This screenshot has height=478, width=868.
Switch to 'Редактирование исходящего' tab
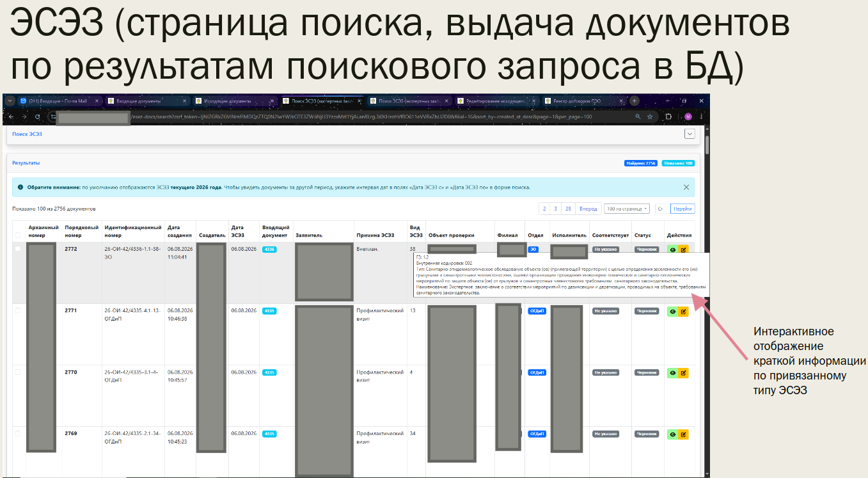496,101
